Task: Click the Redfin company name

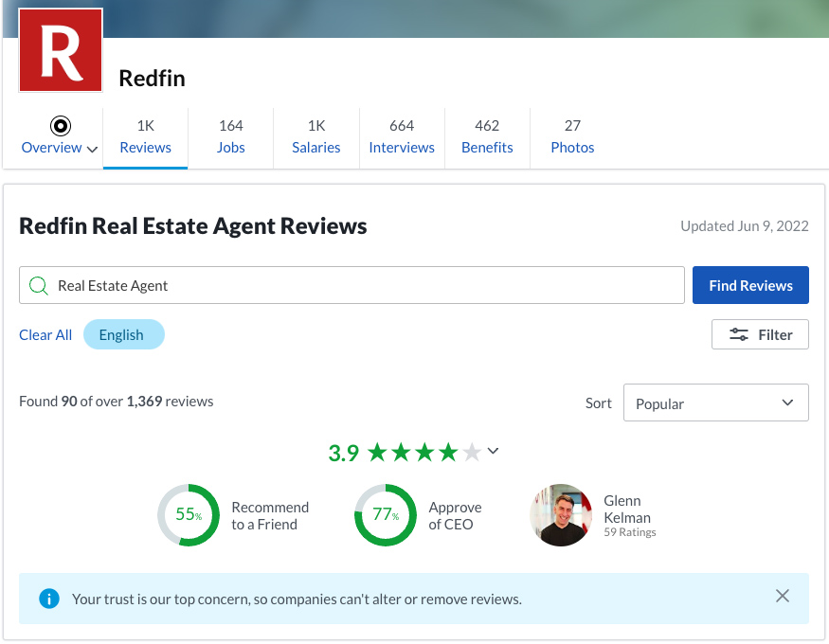Action: (x=153, y=79)
